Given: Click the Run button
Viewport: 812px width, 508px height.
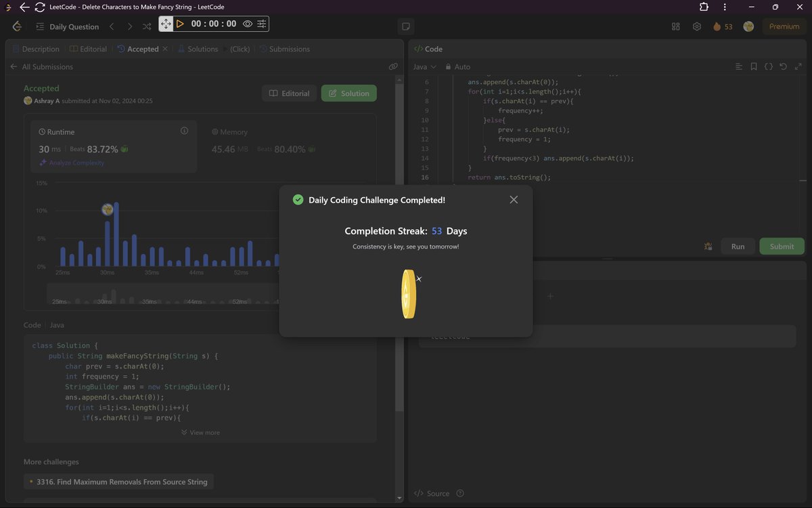Looking at the screenshot, I should coord(738,246).
